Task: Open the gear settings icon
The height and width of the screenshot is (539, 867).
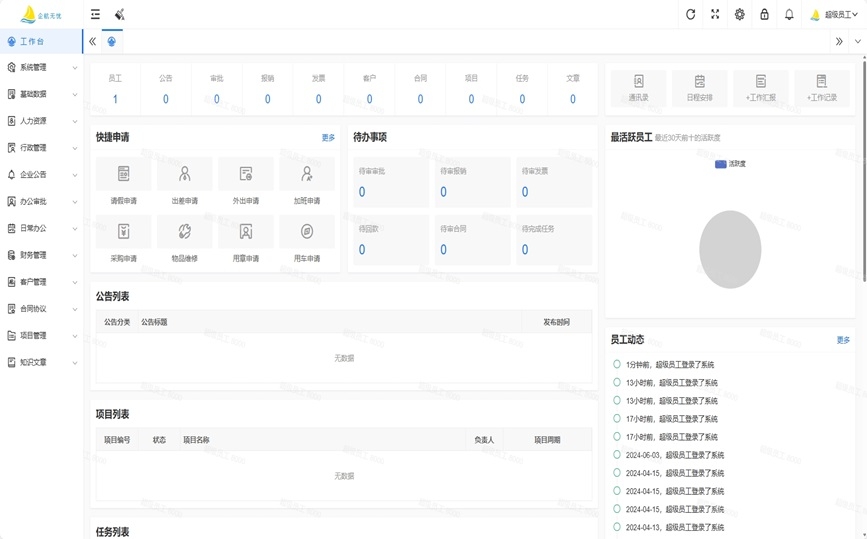Action: (740, 15)
